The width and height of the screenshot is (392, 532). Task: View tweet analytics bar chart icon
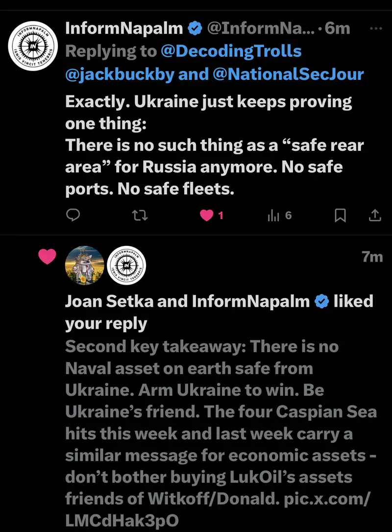[274, 215]
